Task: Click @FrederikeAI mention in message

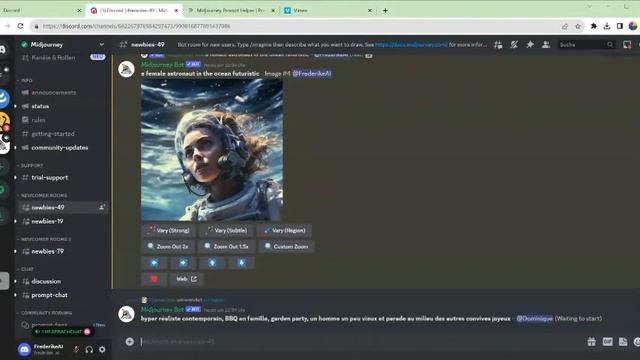Action: click(x=312, y=73)
